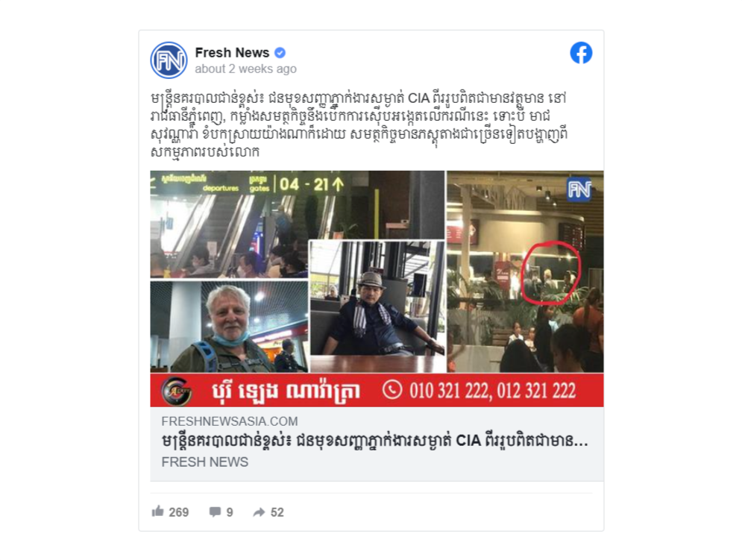Open the Facebook logo icon
742x560 pixels.
click(581, 52)
